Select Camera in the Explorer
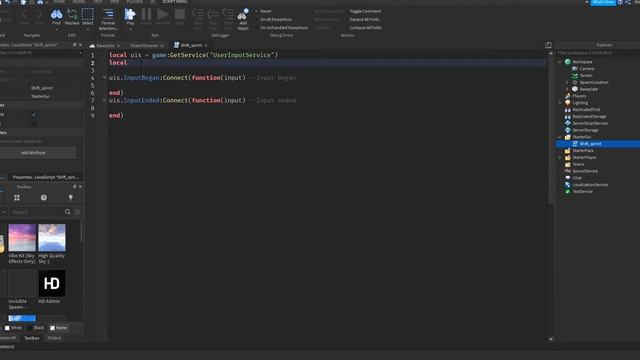 click(587, 69)
